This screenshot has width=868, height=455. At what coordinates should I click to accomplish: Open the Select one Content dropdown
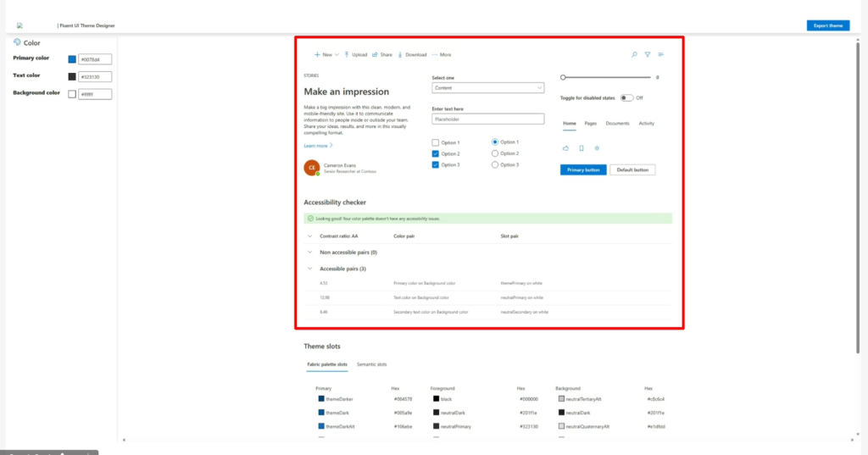click(487, 87)
